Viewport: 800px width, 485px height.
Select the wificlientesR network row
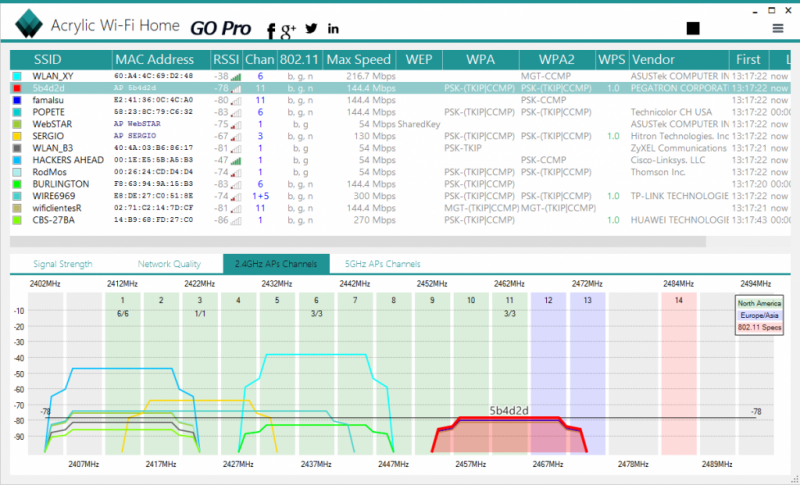coord(401,208)
